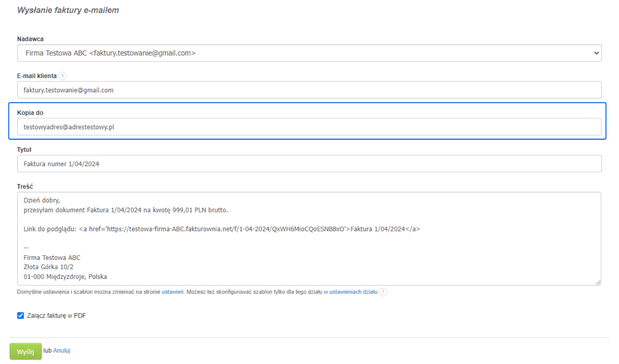This screenshot has height=364, width=619.
Task: Focus the E-mail klienta input field
Action: click(x=309, y=90)
